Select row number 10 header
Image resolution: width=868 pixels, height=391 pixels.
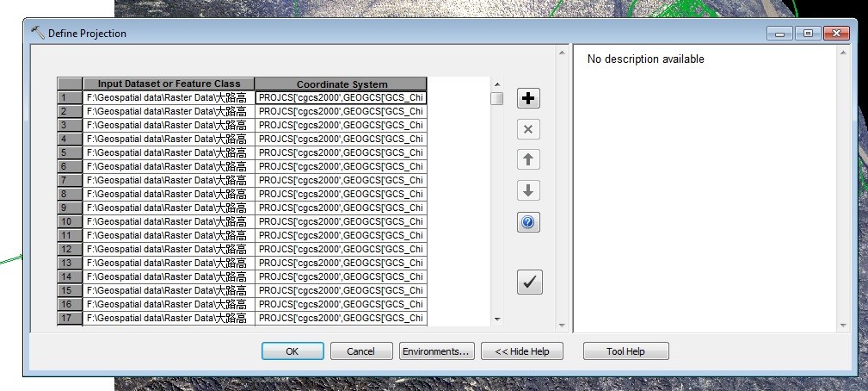pyautogui.click(x=70, y=221)
